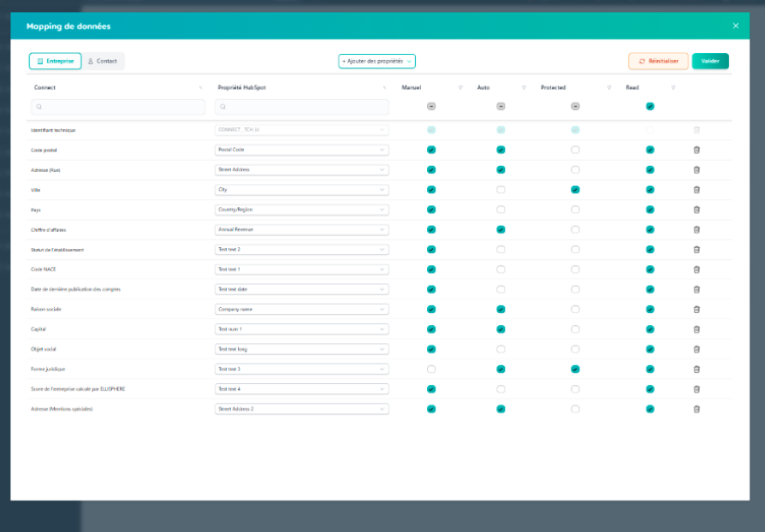Remove the Ville row with its trash icon

point(697,190)
